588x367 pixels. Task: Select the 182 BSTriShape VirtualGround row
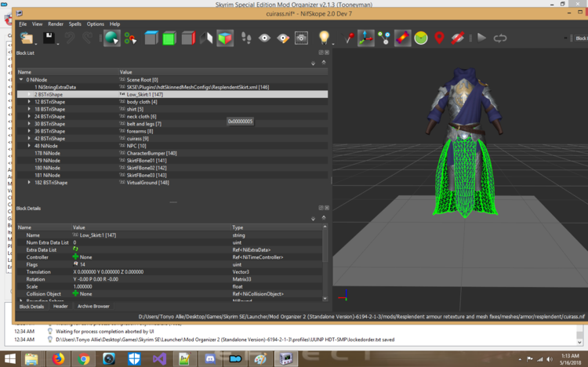172,183
